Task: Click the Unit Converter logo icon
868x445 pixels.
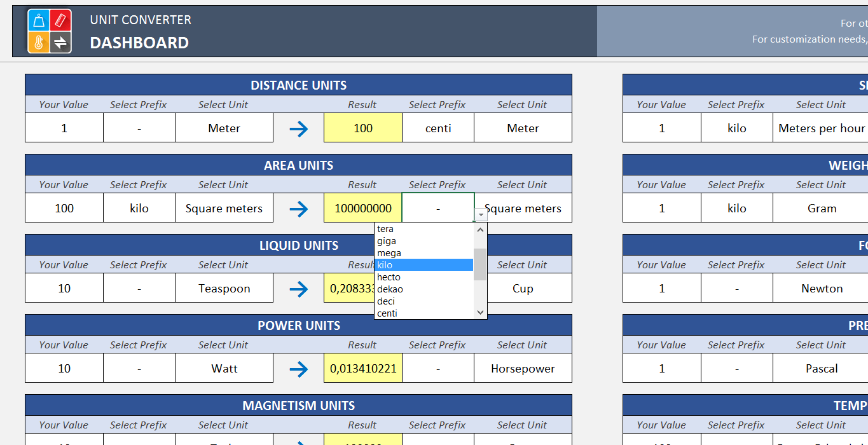Action: click(50, 31)
